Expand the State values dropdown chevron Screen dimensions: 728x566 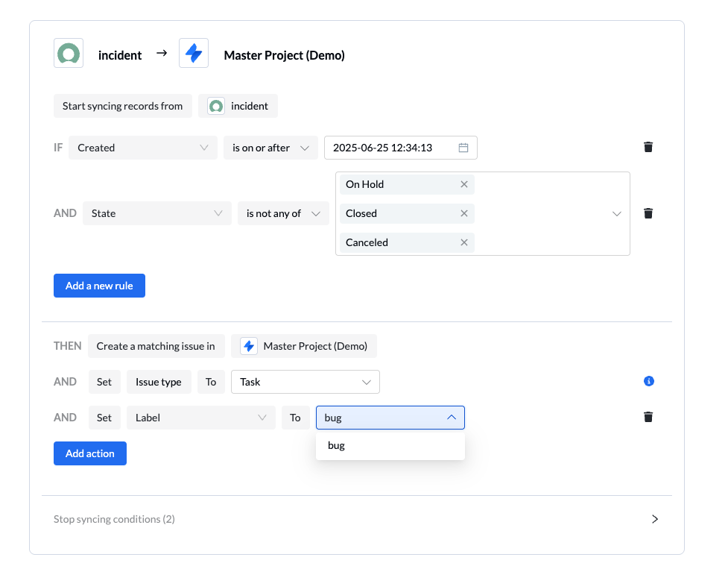click(617, 213)
